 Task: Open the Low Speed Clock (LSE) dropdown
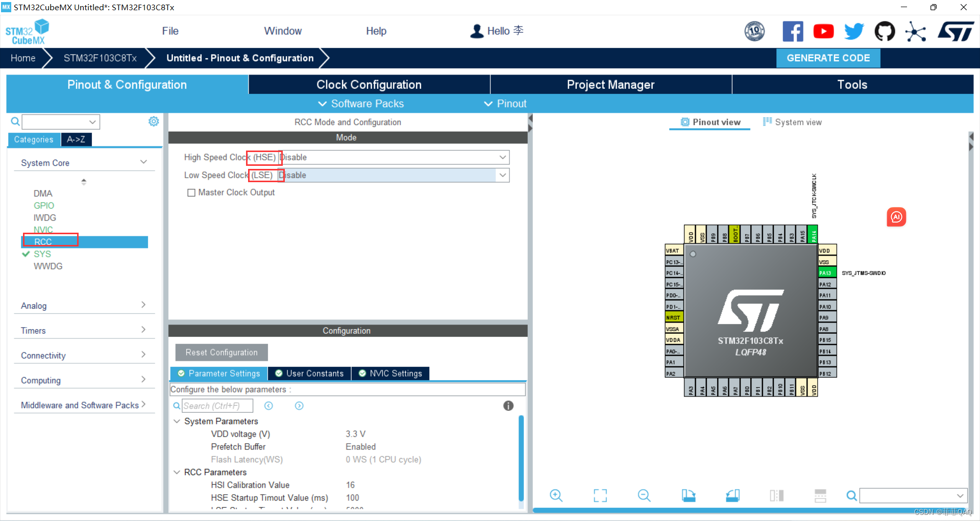pyautogui.click(x=394, y=175)
